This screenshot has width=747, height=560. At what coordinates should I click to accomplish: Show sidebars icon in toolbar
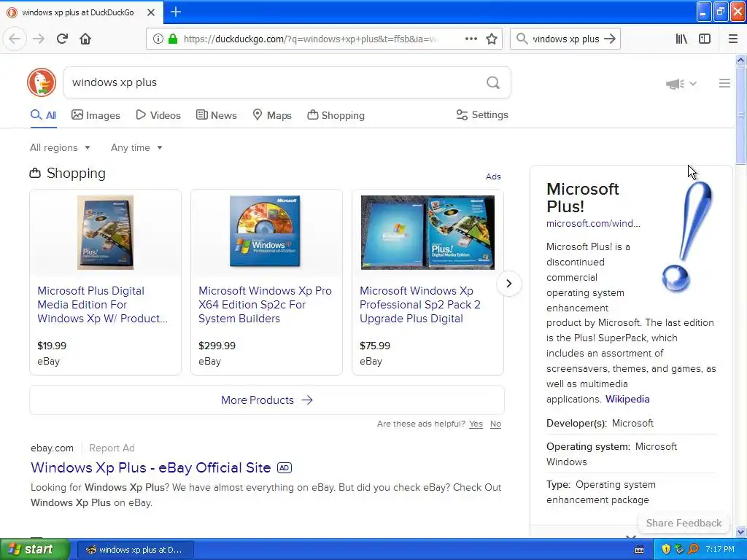[705, 39]
